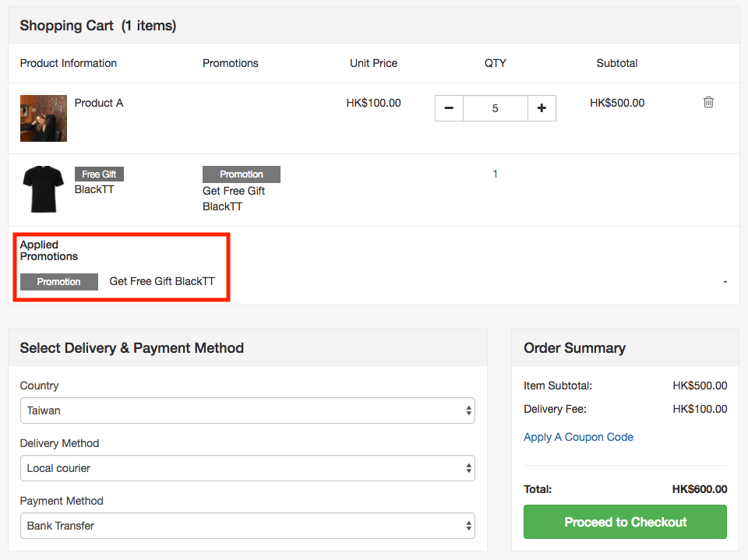The height and width of the screenshot is (560, 748).
Task: Open the Country dropdown showing Taiwan
Action: click(x=248, y=410)
